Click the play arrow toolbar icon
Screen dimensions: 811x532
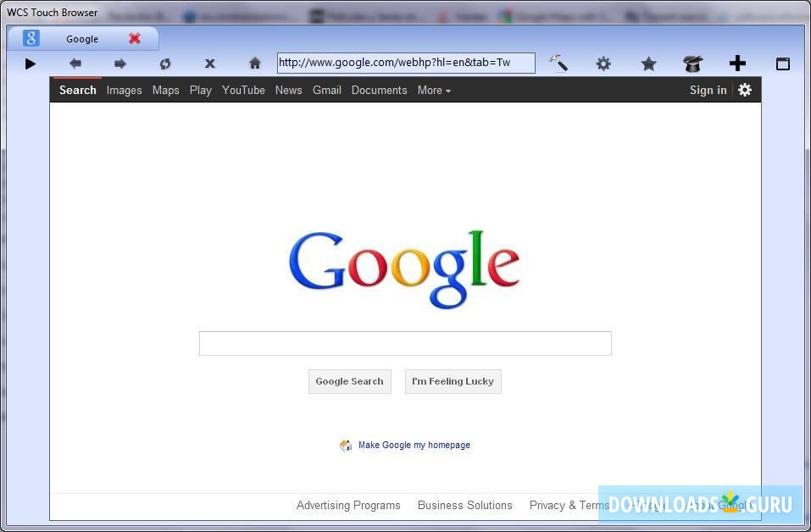(x=31, y=63)
